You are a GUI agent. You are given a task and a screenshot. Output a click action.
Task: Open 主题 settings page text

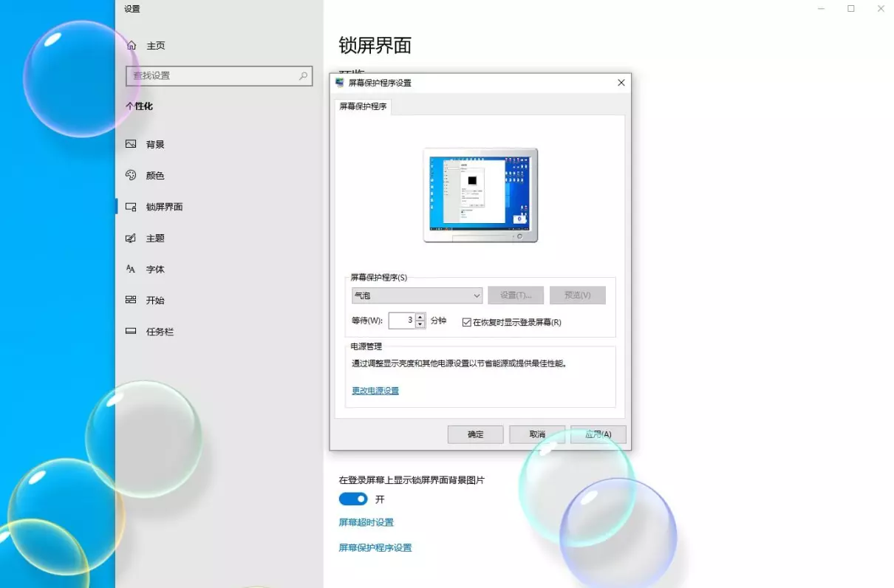tap(155, 239)
